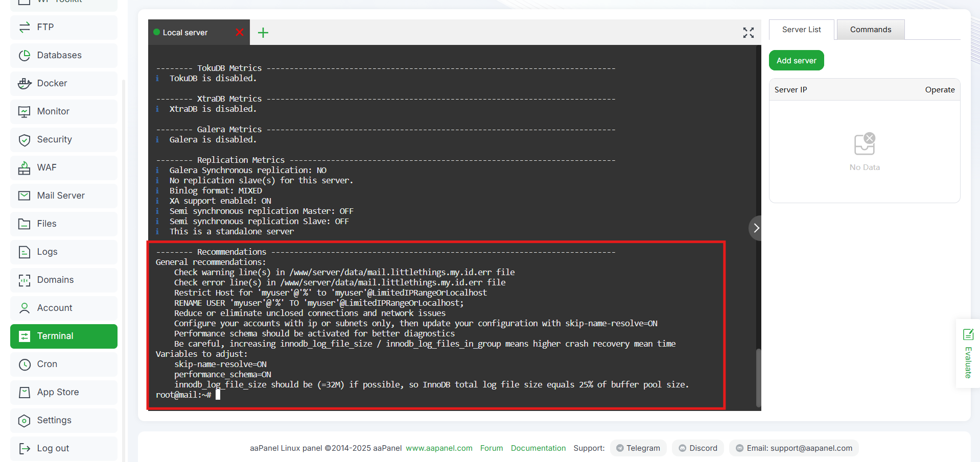Visit the www.aapanel.com link
The width and height of the screenshot is (980, 462).
click(439, 448)
